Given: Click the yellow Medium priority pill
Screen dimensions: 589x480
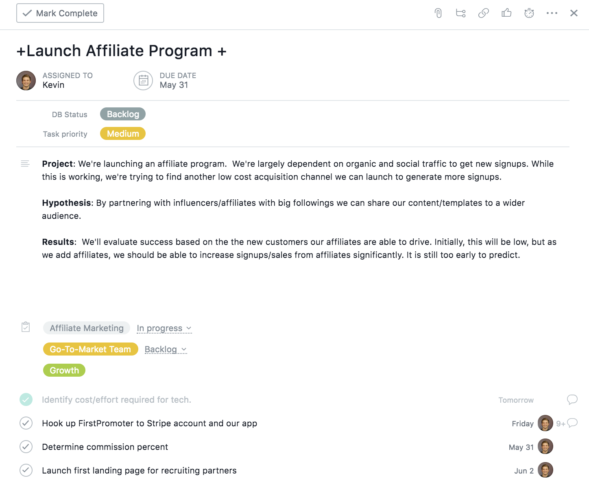Looking at the screenshot, I should pyautogui.click(x=123, y=134).
